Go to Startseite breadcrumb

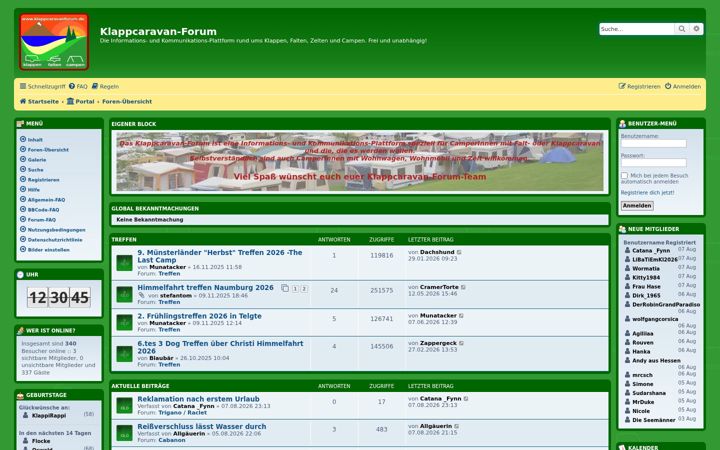tap(39, 101)
